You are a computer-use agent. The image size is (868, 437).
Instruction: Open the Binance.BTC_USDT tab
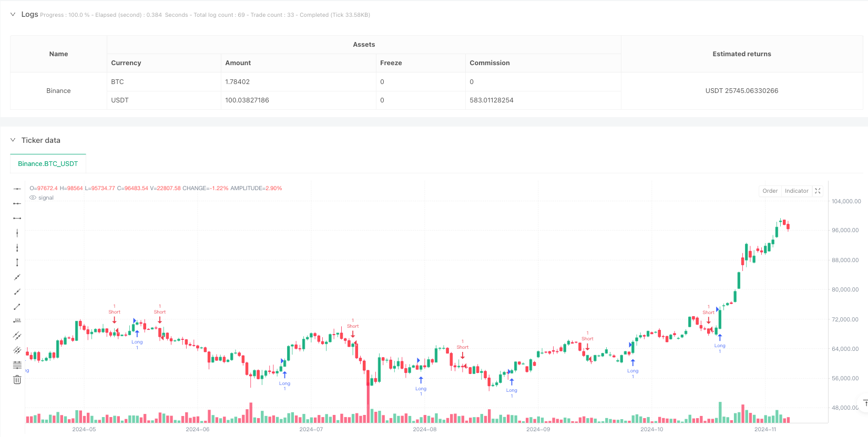pos(48,164)
